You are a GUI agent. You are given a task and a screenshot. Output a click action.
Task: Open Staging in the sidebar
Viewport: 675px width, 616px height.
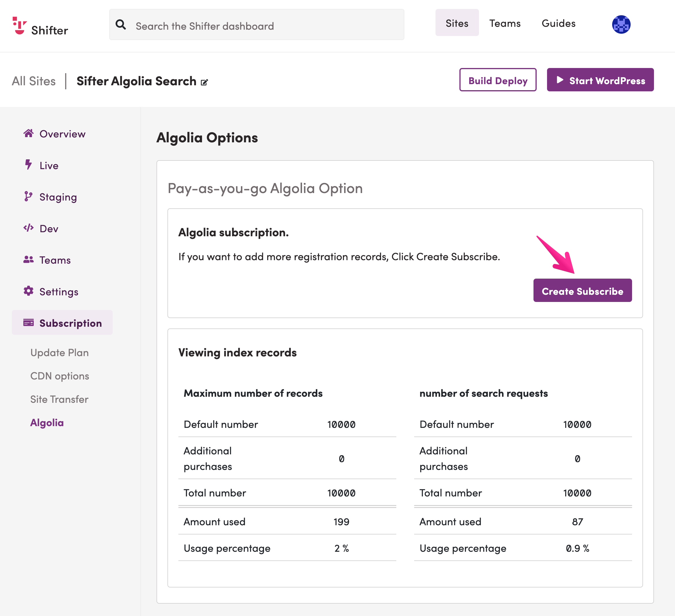coord(58,197)
